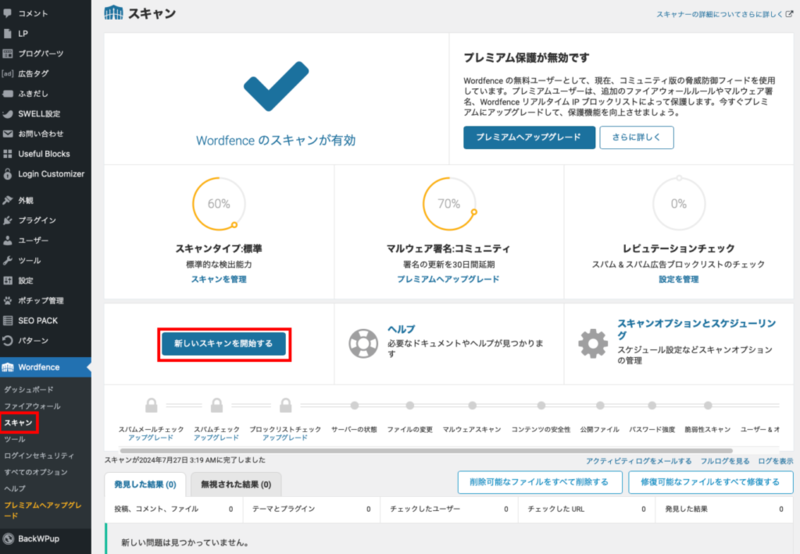
Task: Click the Wordfence shield icon in sidebar
Action: tap(8, 367)
